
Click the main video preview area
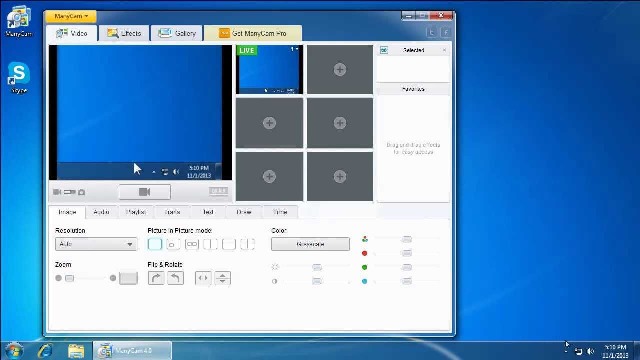(x=140, y=112)
